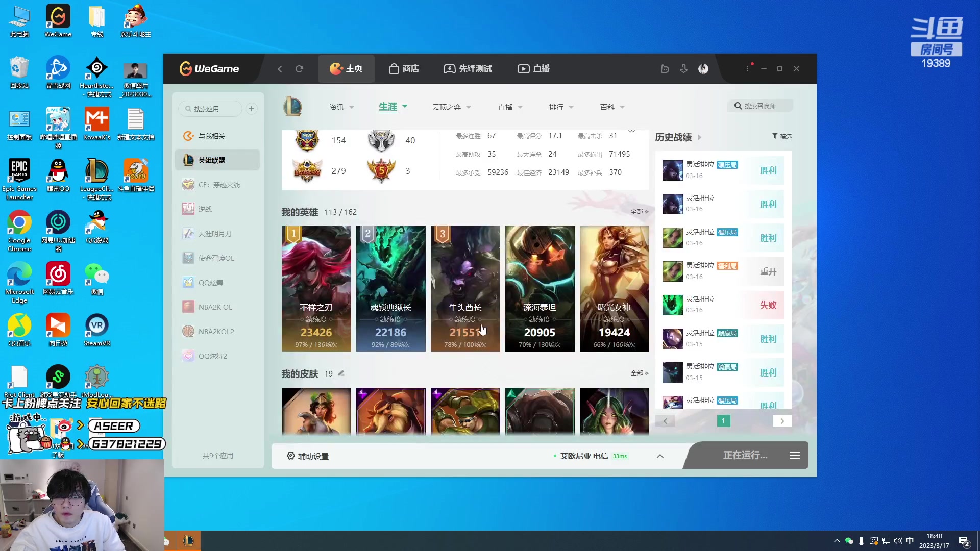Switch to the 商店 tab
The image size is (980, 551).
[x=404, y=68]
